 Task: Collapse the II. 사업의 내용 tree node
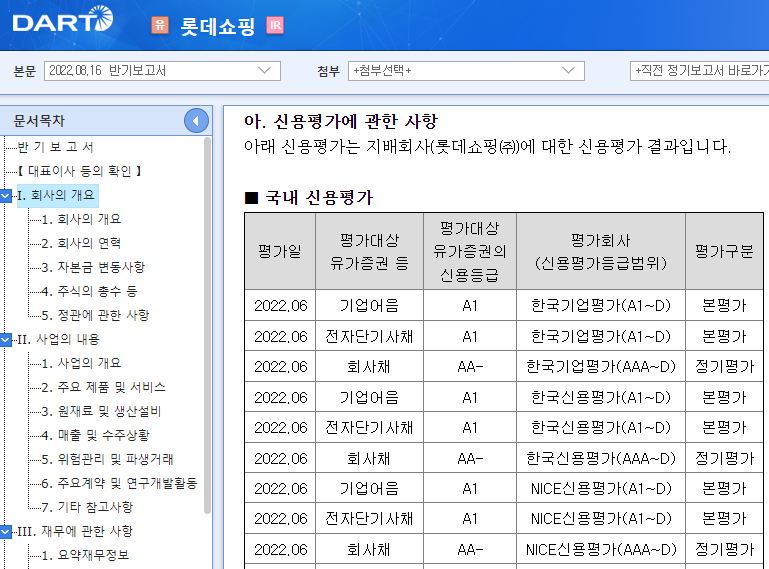5,339
